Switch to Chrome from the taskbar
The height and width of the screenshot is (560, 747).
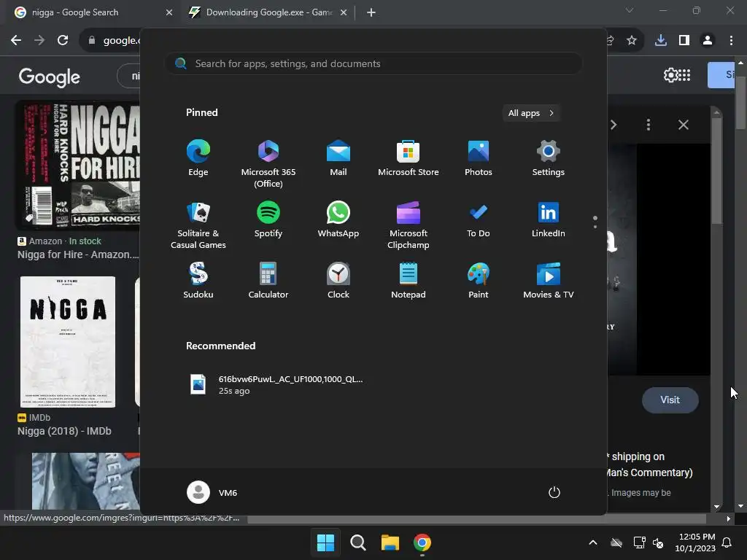coord(422,542)
